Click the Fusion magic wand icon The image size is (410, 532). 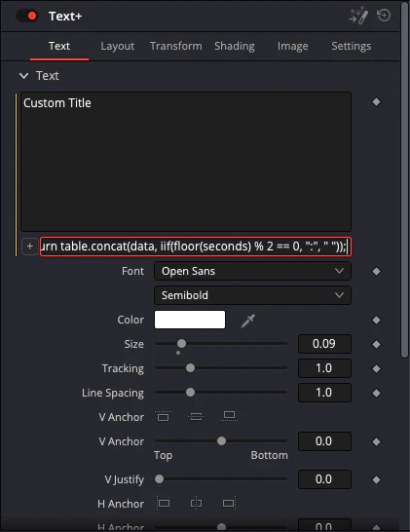[358, 16]
